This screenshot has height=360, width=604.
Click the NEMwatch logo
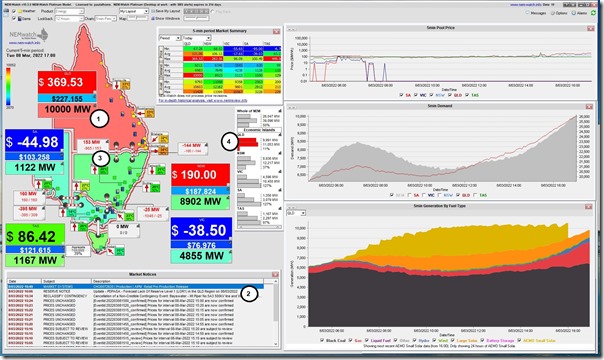click(28, 35)
